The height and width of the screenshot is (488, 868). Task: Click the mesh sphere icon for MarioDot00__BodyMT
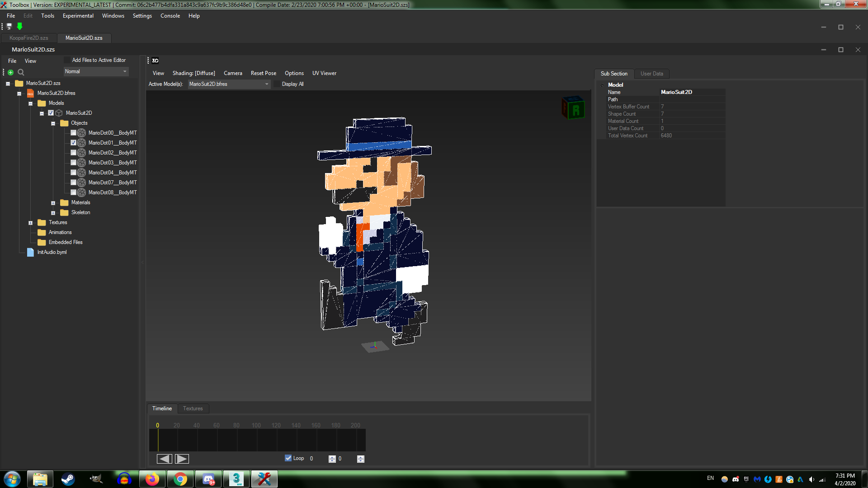pos(81,133)
